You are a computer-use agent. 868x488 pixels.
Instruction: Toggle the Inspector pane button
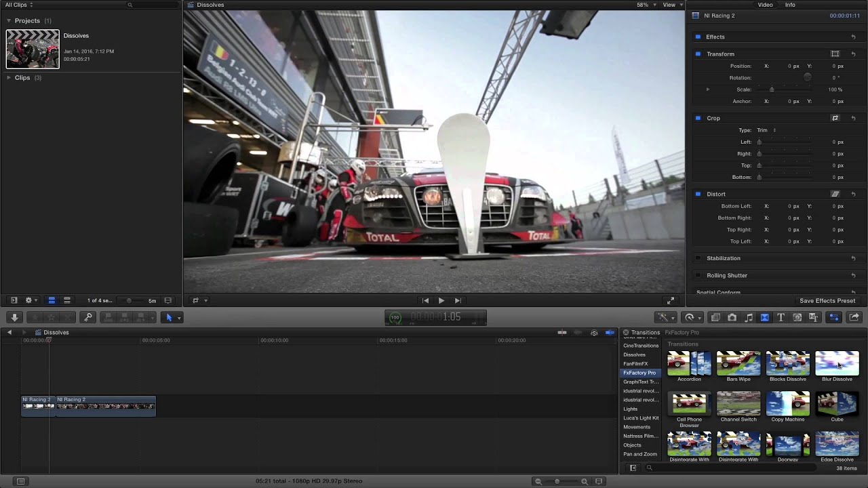(834, 317)
